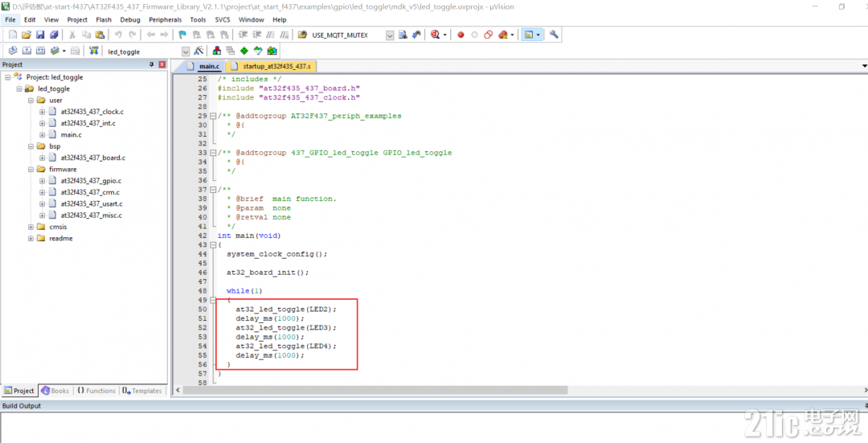Click the Select Software Packs icon
The height and width of the screenshot is (443, 868).
(258, 51)
